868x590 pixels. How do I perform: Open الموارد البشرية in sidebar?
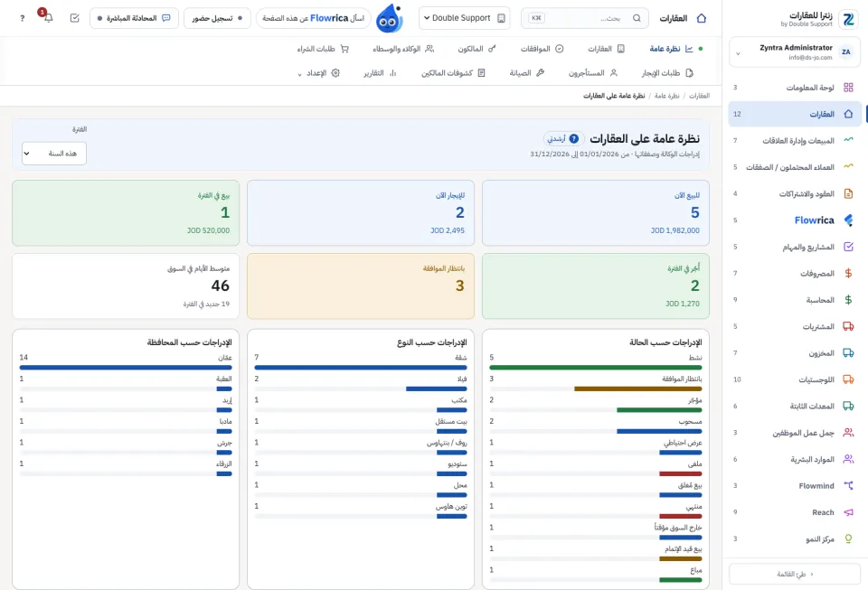(795, 459)
